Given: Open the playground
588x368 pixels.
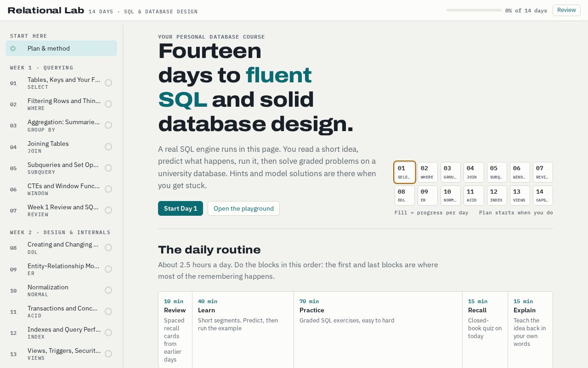Looking at the screenshot, I should tap(243, 208).
